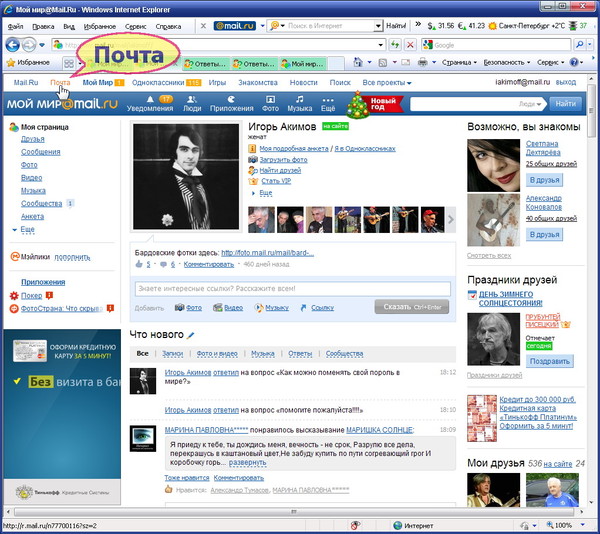Click Сообщения in left sidebar
Viewport: 600px width, 534px height.
41,152
